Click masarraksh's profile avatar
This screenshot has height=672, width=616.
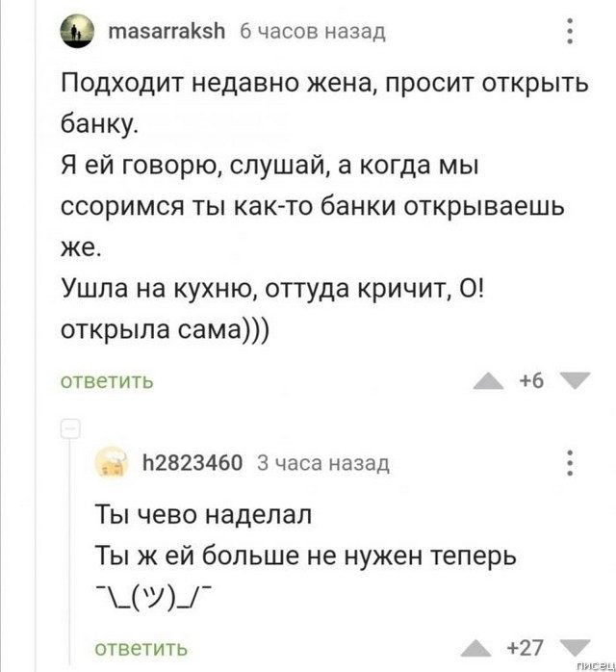[73, 34]
